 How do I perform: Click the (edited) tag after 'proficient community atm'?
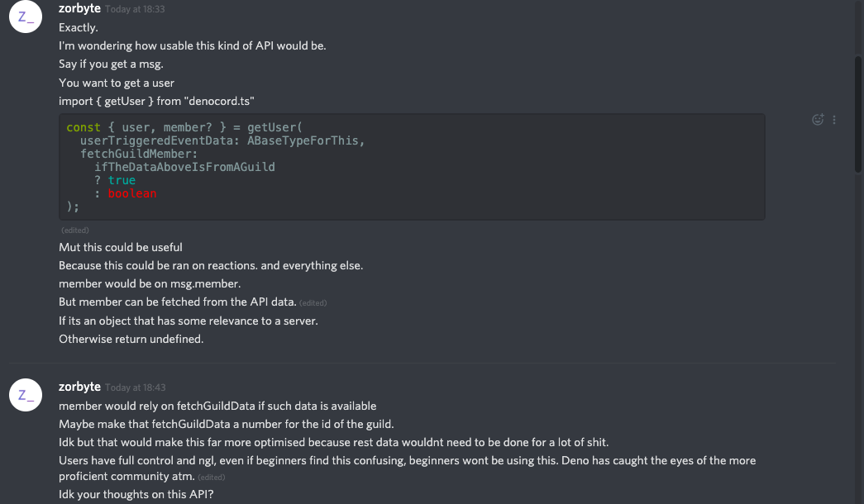tap(212, 477)
